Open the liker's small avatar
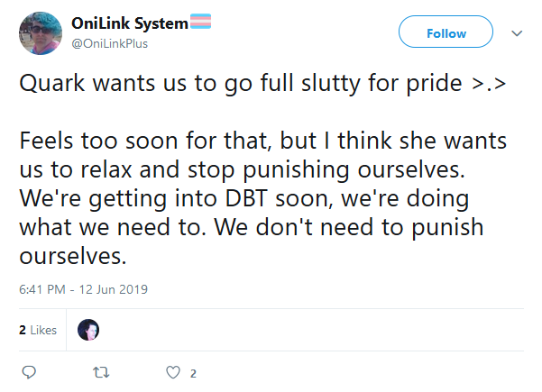The height and width of the screenshot is (392, 542). tap(88, 330)
